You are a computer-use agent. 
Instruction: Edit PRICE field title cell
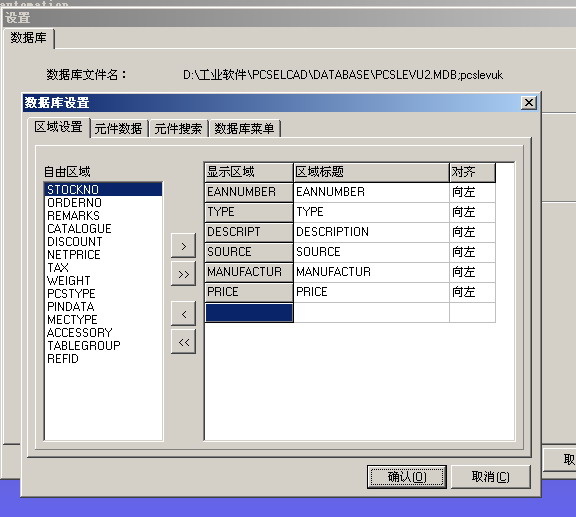tap(371, 292)
